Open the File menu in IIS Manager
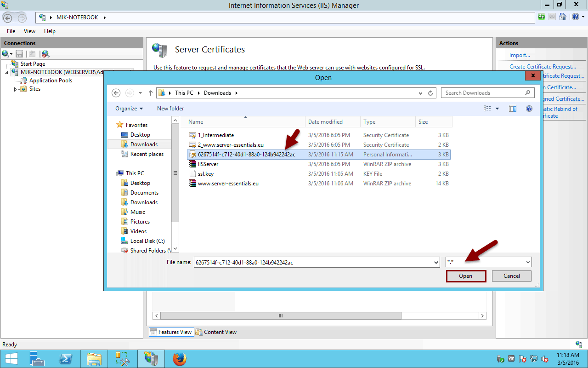Screen dimensions: 588x368 pos(11,31)
